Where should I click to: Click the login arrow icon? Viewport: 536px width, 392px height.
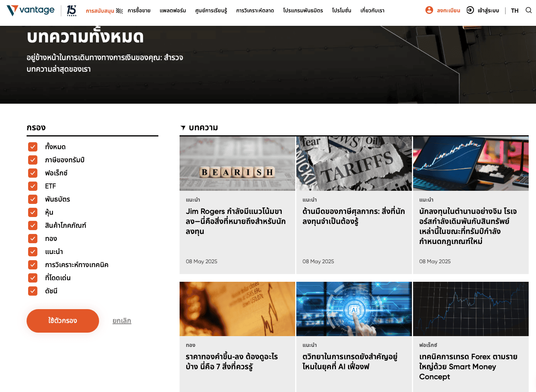(x=470, y=10)
